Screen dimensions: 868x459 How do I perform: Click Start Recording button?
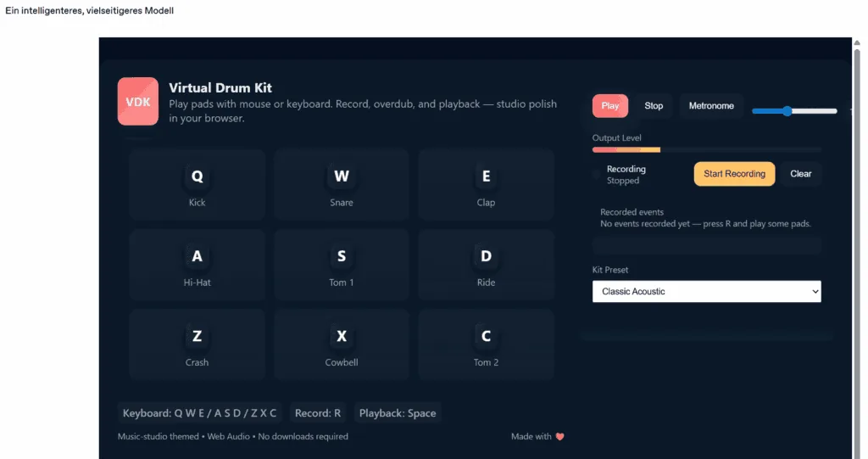tap(734, 174)
